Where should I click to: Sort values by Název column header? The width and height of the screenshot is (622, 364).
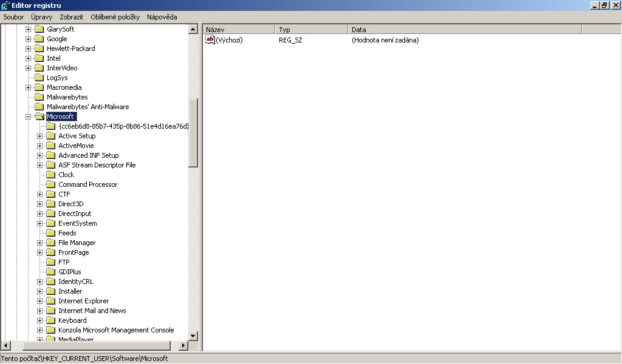(x=239, y=29)
